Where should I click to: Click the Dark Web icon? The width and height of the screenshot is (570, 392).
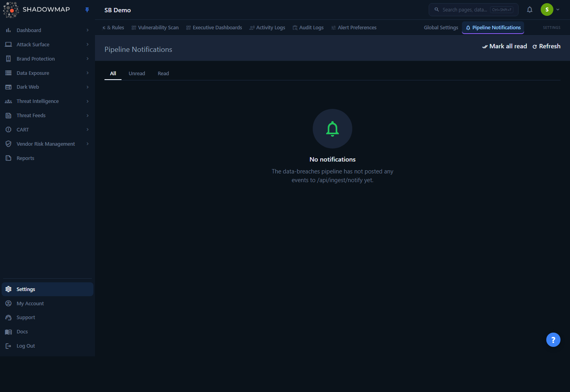coord(8,87)
